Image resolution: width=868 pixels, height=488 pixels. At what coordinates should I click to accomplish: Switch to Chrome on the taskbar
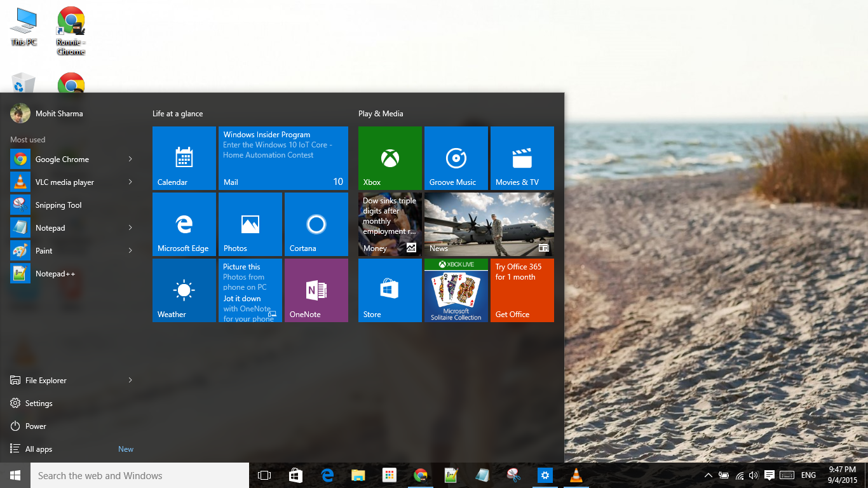point(420,475)
